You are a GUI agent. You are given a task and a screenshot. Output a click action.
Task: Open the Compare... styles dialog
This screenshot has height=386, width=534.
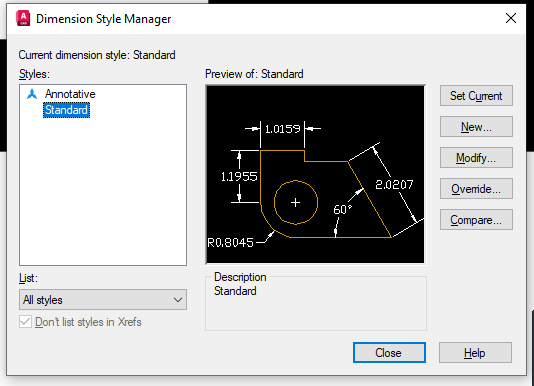[476, 220]
